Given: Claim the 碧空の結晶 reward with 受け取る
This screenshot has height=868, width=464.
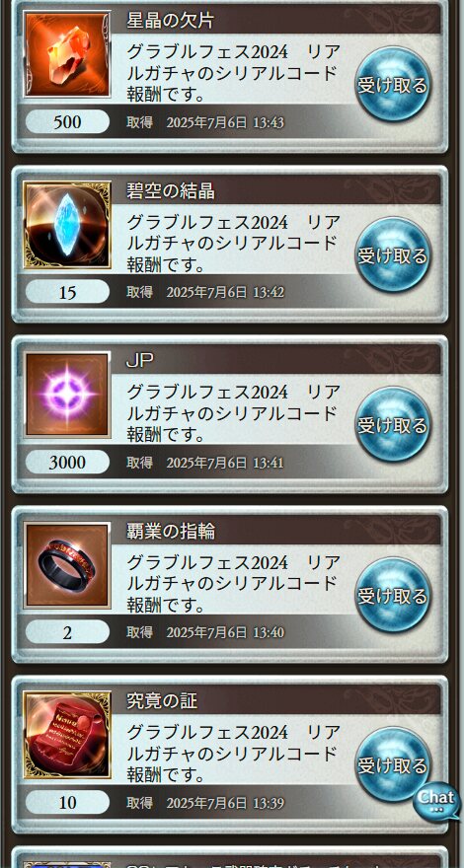Looking at the screenshot, I should (393, 255).
